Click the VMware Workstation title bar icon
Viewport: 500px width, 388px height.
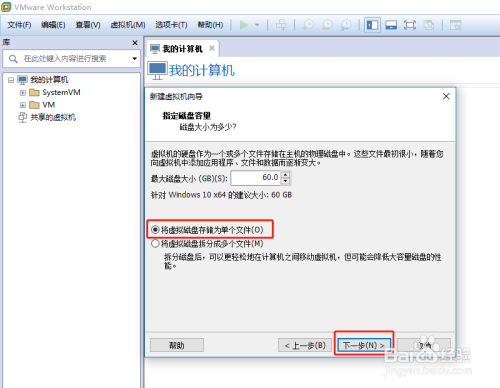(x=6, y=7)
